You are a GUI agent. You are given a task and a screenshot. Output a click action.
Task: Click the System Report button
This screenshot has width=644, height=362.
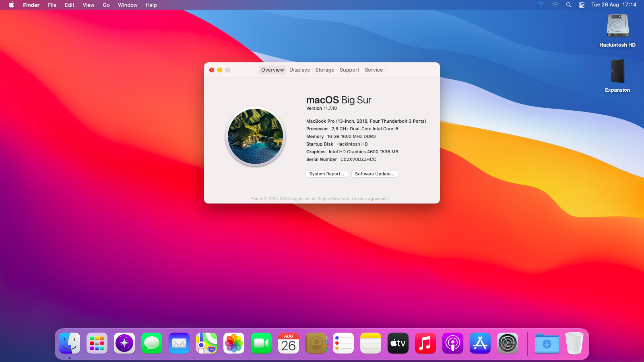pos(327,174)
